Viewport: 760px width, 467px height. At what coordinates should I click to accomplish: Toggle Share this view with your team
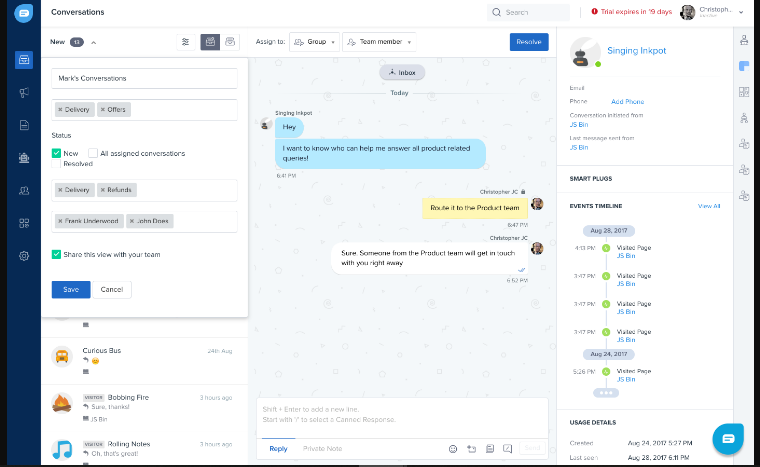point(56,255)
